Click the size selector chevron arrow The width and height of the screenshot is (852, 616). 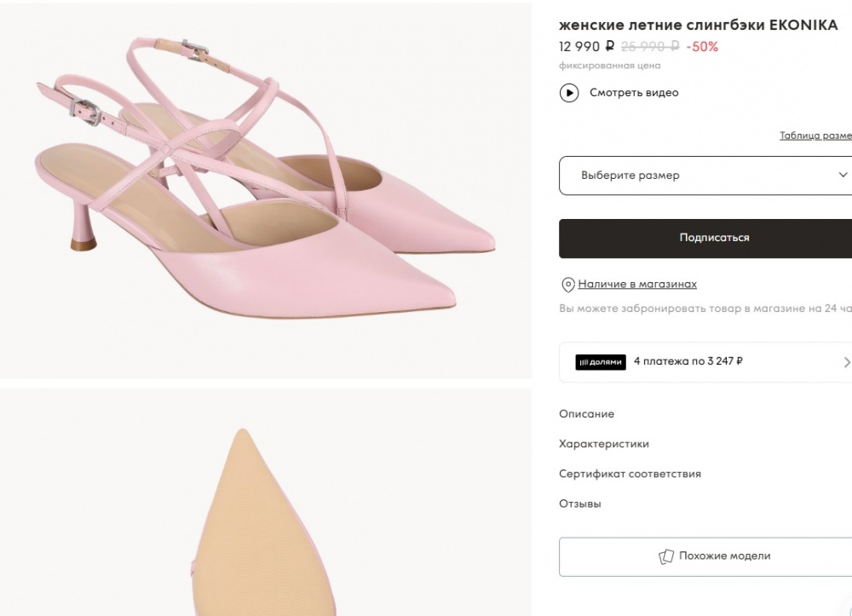(x=843, y=176)
